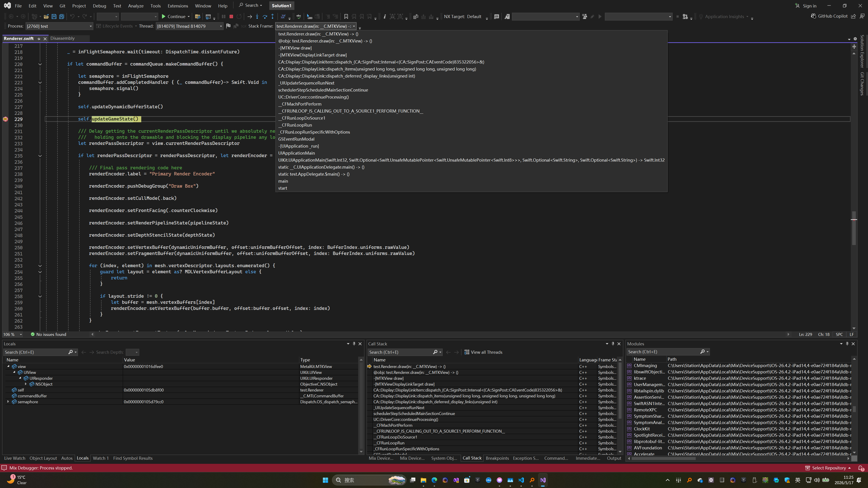
Task: Collapse the code block at line 220
Action: pyautogui.click(x=40, y=64)
